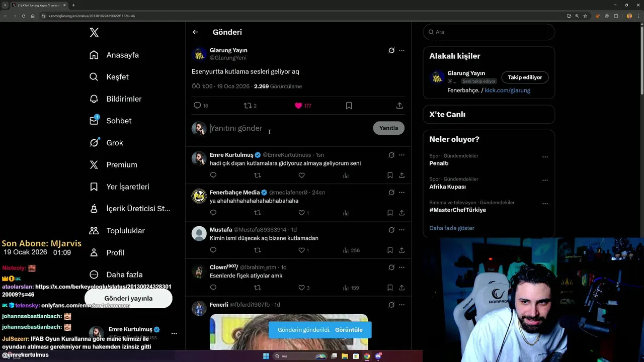Image resolution: width=644 pixels, height=362 pixels.
Task: Like Fenerbahçe Media's comment
Action: click(303, 213)
